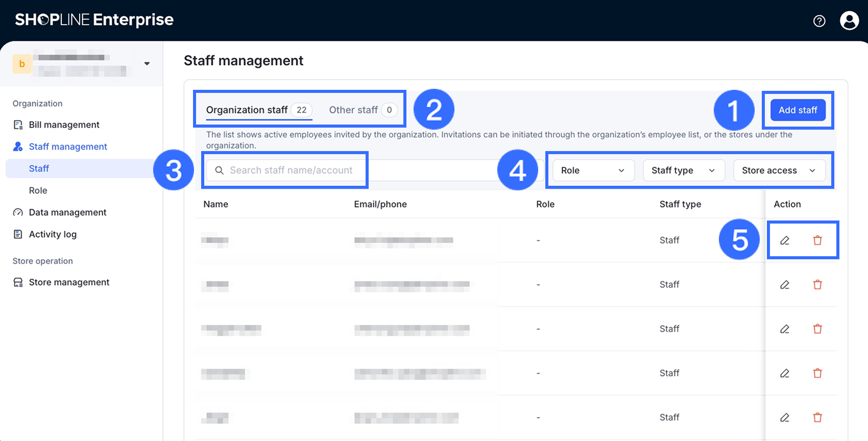The height and width of the screenshot is (441, 868).
Task: Click the Organization section label in sidebar
Action: coord(38,104)
